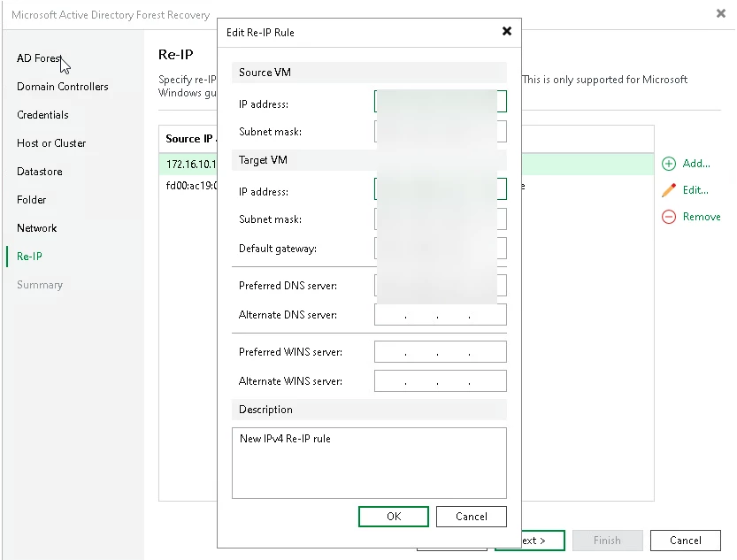Click the Remove link
The height and width of the screenshot is (560, 737).
pyautogui.click(x=702, y=217)
